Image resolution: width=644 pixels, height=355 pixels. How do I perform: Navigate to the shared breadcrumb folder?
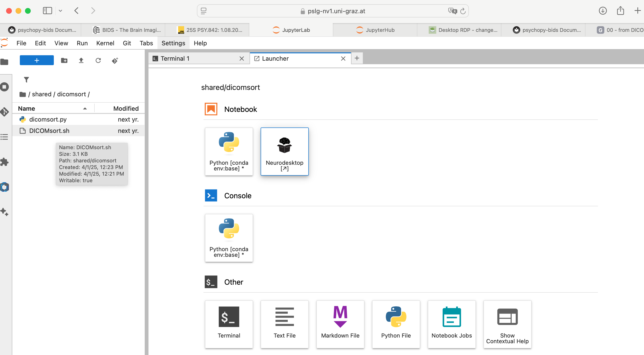point(42,94)
